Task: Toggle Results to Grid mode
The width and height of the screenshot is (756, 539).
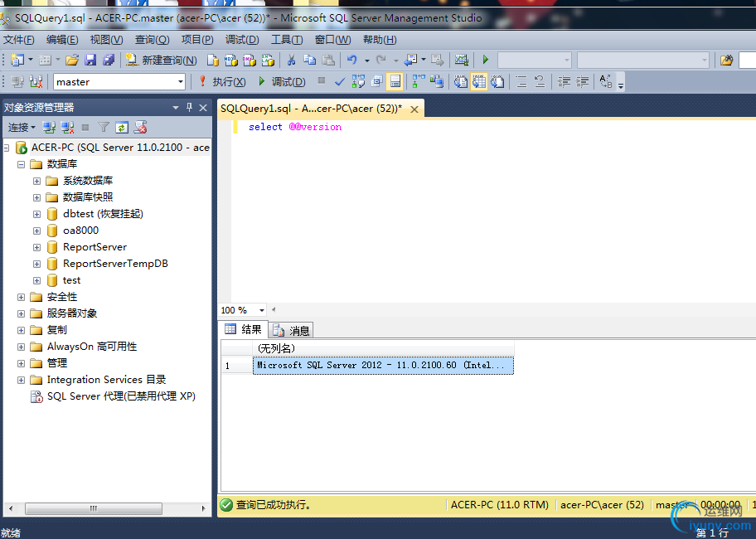Action: pos(479,82)
